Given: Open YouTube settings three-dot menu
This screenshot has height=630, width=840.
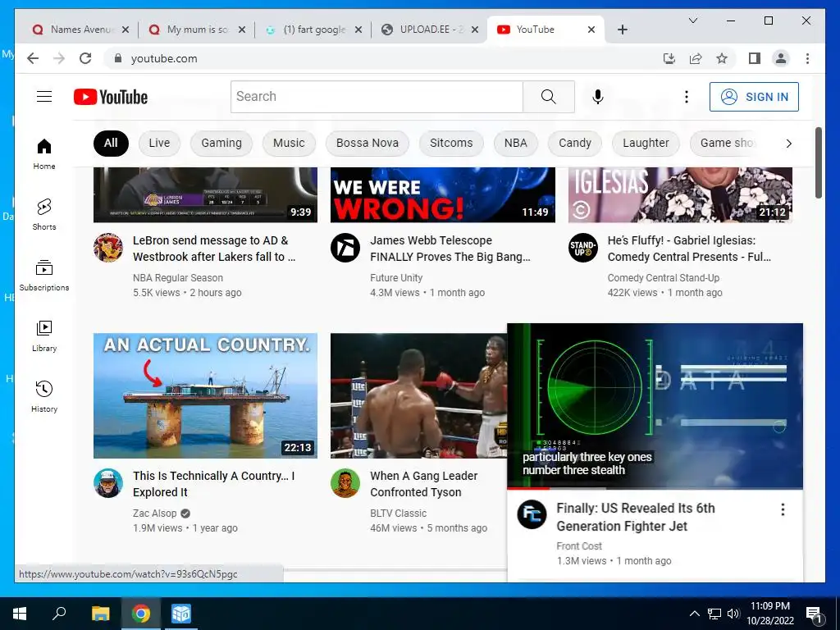Looking at the screenshot, I should pyautogui.click(x=687, y=97).
